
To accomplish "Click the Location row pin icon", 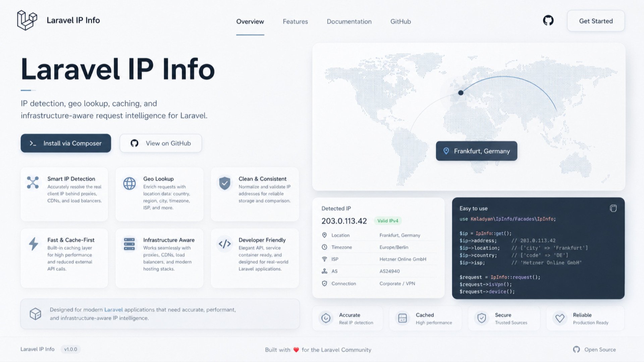I will [x=324, y=235].
